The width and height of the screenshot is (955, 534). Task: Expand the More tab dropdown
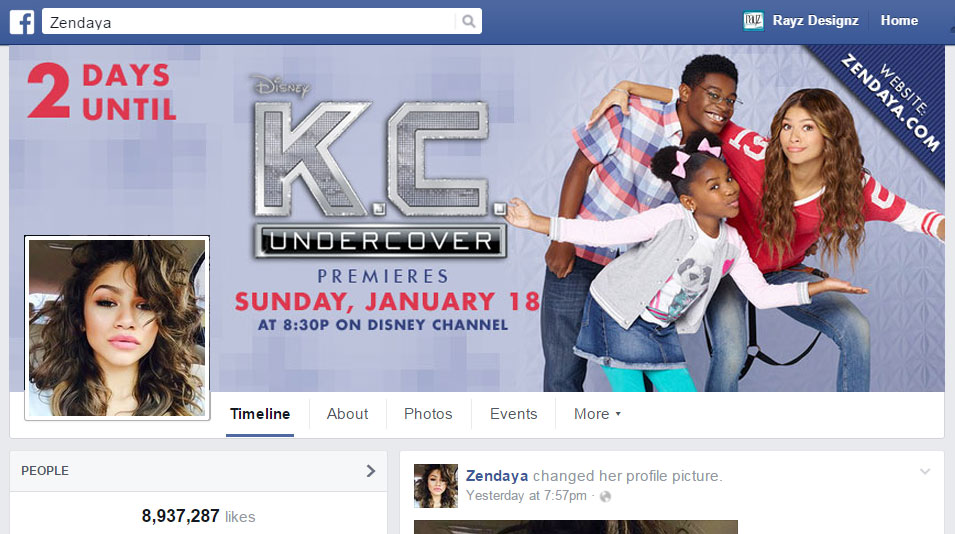[597, 414]
